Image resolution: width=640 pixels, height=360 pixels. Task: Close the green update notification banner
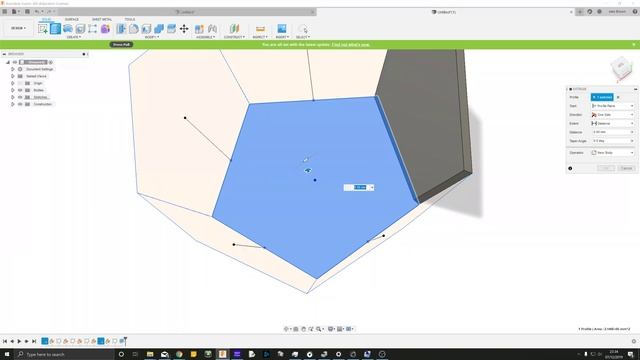tap(634, 44)
